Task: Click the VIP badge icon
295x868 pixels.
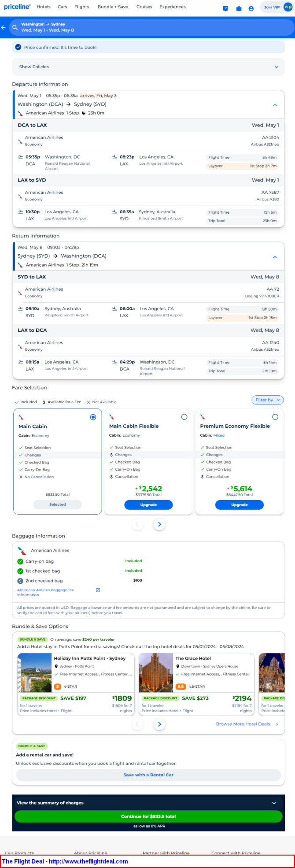Action: (x=288, y=7)
